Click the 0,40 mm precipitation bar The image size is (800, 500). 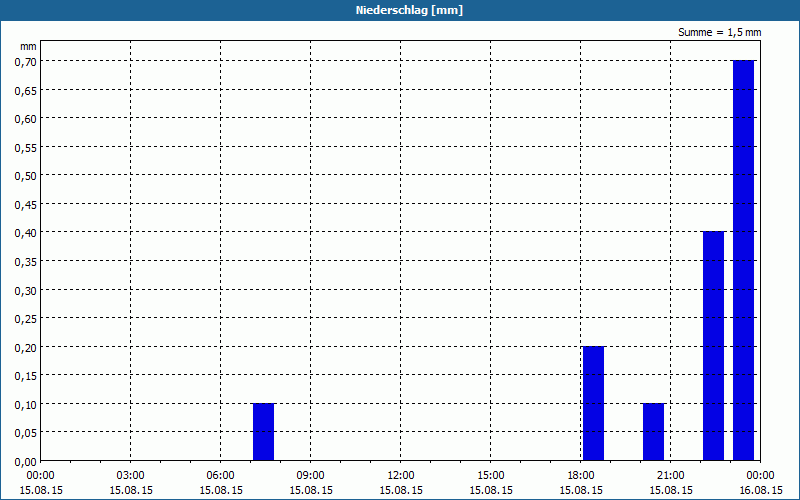(713, 346)
